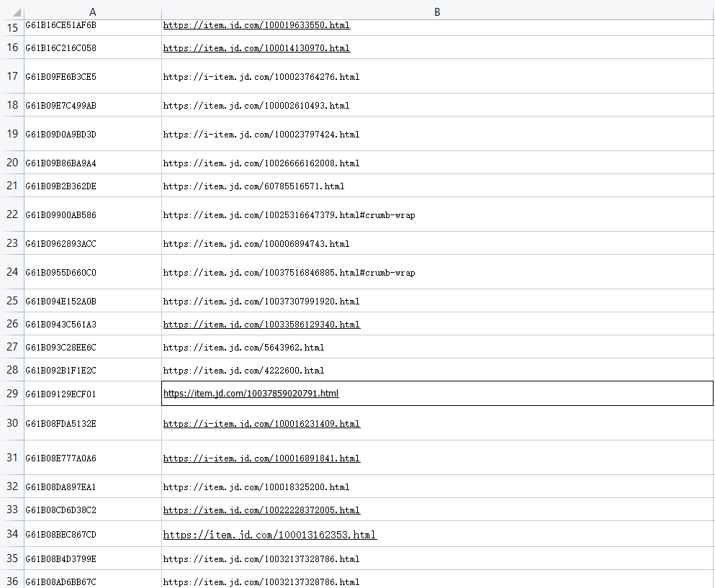The image size is (715, 588).
Task: Select column A header
Action: click(x=93, y=12)
